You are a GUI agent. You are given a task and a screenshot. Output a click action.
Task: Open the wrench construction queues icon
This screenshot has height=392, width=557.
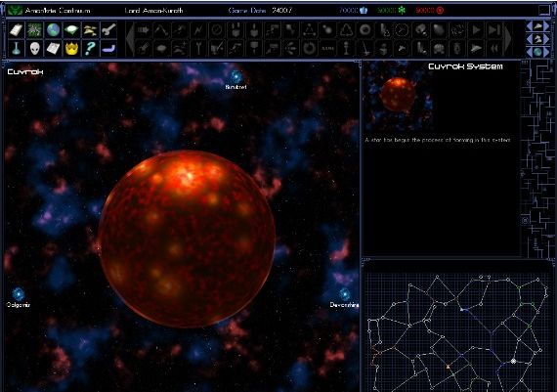point(108,30)
